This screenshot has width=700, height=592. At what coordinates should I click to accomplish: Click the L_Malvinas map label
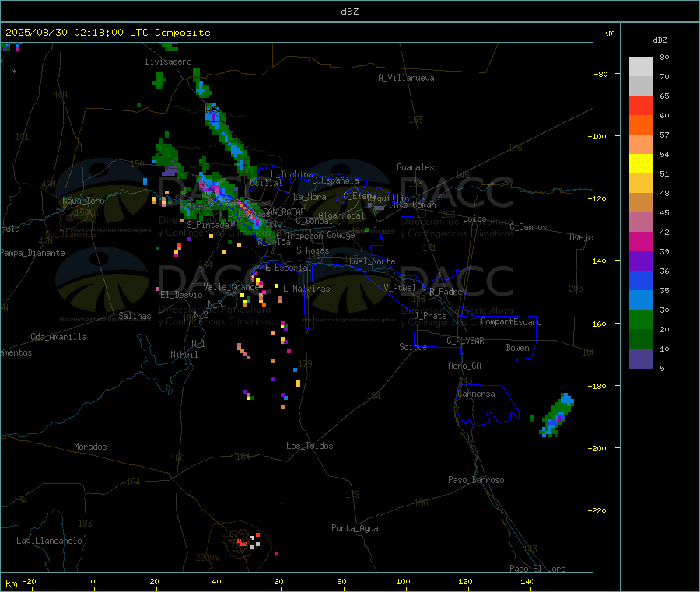tap(306, 289)
